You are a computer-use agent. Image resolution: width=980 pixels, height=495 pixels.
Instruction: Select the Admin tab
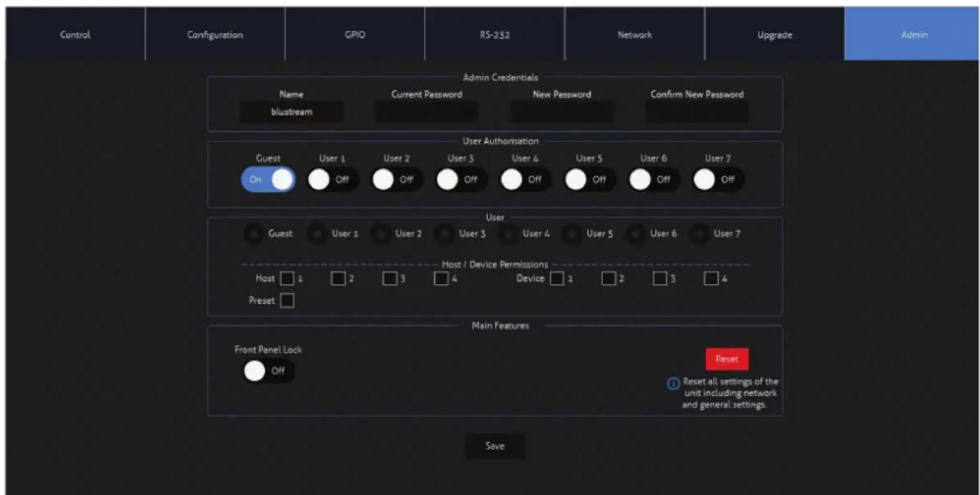[913, 35]
